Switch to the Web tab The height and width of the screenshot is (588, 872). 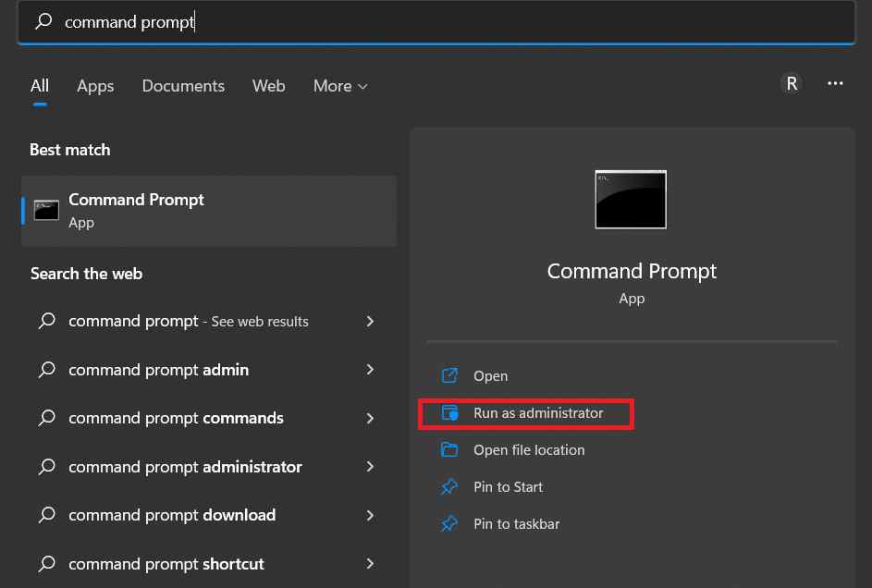coord(268,86)
